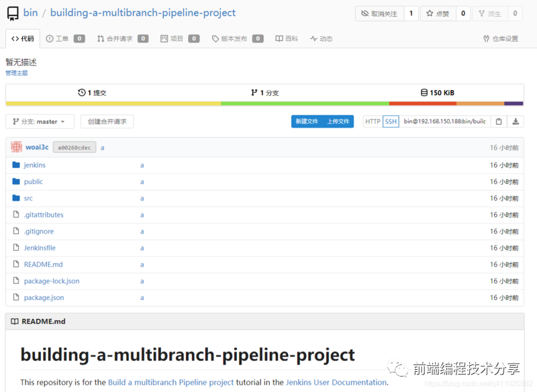The height and width of the screenshot is (392, 537).
Task: Open 仓库设置 repository settings
Action: (501, 39)
